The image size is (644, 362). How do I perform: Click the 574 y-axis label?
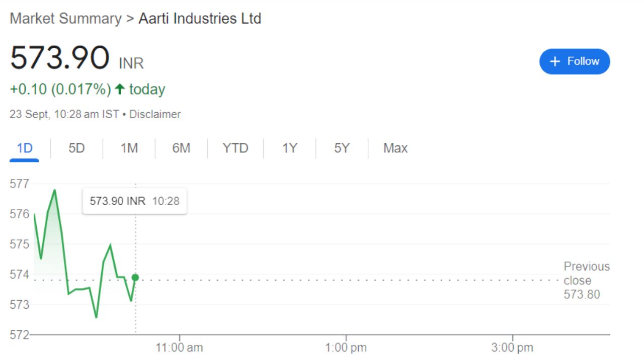tap(20, 274)
